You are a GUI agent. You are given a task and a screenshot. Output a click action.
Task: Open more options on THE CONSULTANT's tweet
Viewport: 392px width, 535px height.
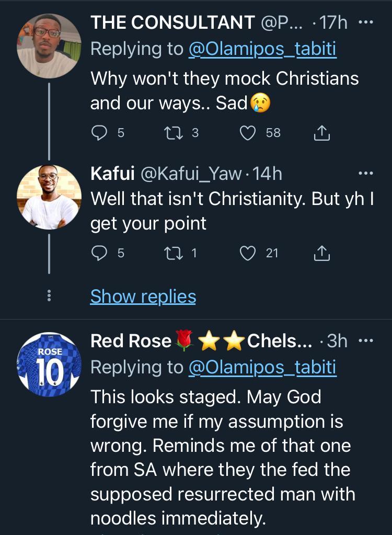[x=365, y=22]
